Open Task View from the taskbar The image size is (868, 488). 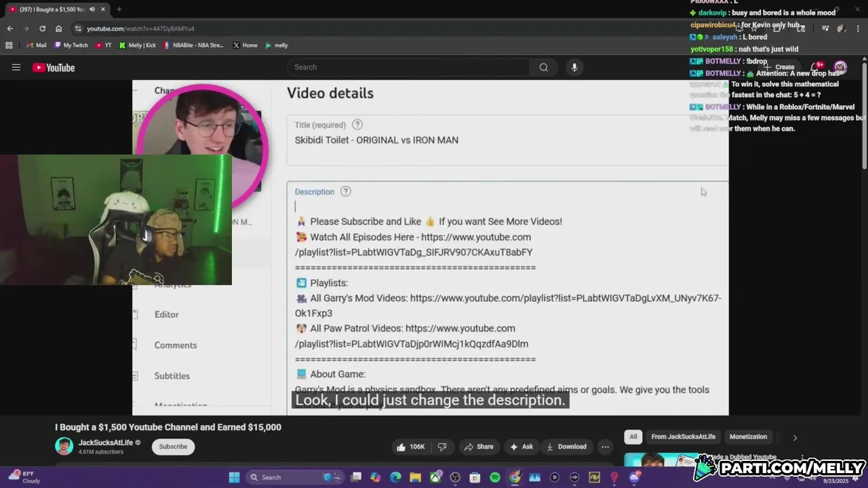coord(356,477)
